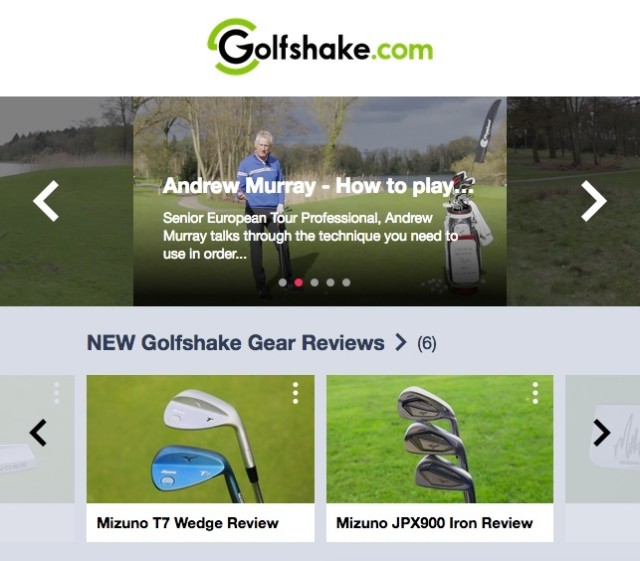Open options menu on Mizuno T7 Wedge card
Image resolution: width=640 pixels, height=561 pixels.
click(x=296, y=393)
